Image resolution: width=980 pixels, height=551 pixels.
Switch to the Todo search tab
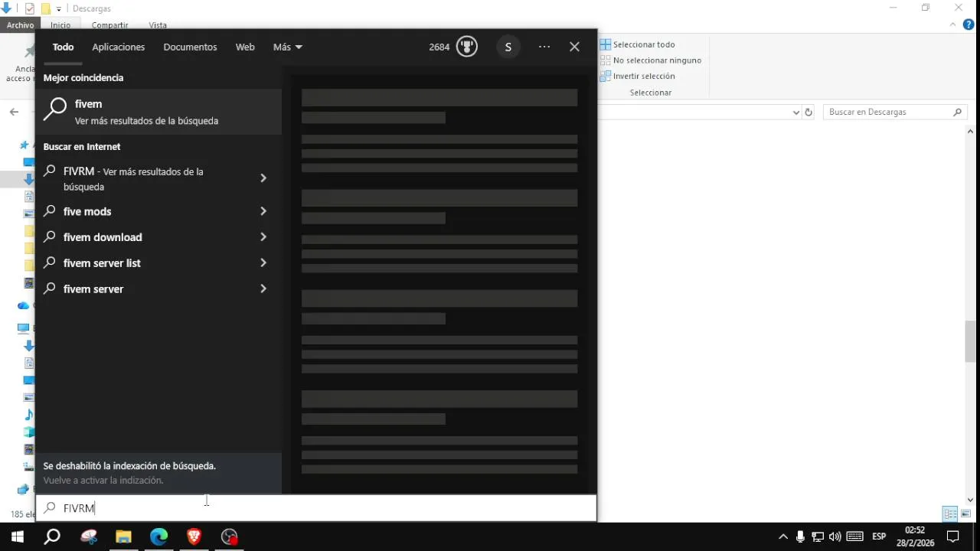click(63, 47)
